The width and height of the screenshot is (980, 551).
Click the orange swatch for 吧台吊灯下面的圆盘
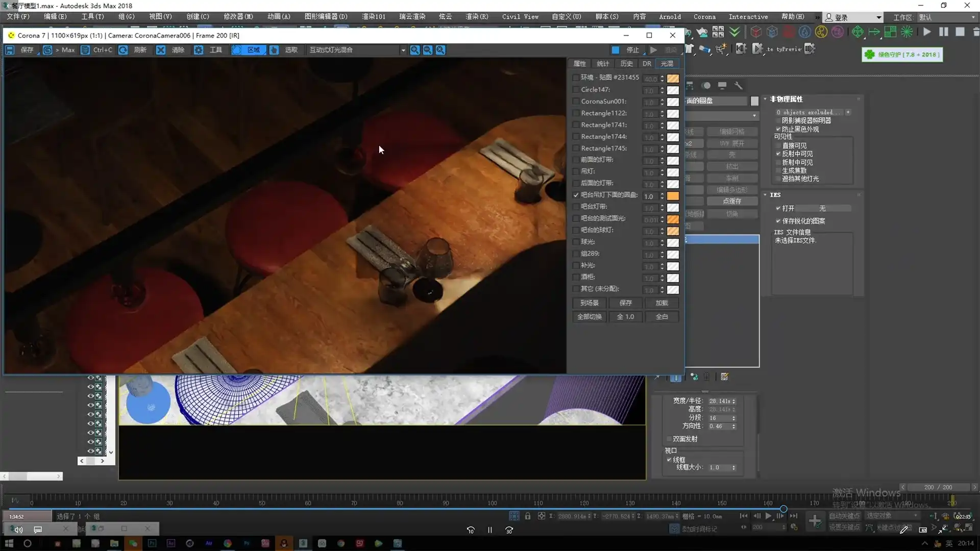tap(673, 196)
